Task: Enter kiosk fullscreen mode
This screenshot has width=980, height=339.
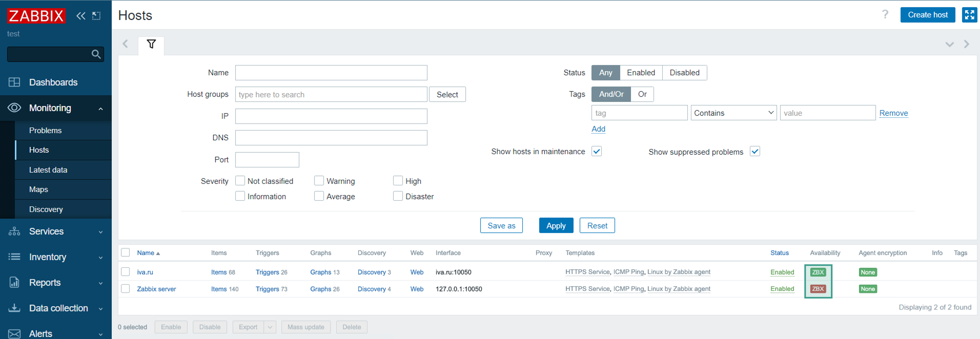Action: click(x=969, y=15)
